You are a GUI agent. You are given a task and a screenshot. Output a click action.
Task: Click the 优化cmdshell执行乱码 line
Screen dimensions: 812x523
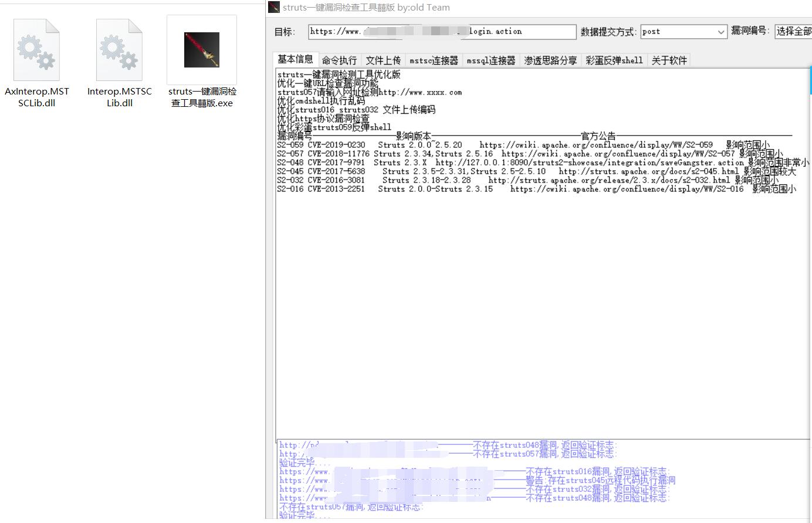point(321,101)
